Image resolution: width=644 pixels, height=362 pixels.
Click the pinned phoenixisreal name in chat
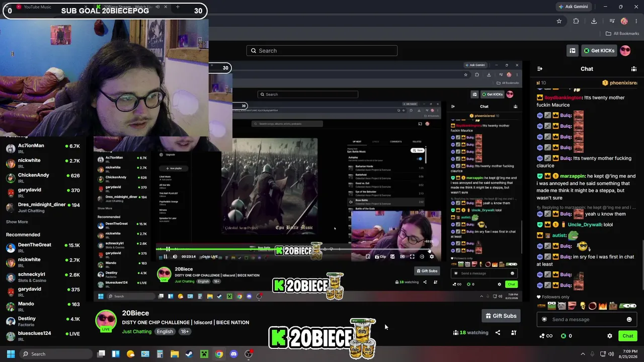pyautogui.click(x=623, y=83)
